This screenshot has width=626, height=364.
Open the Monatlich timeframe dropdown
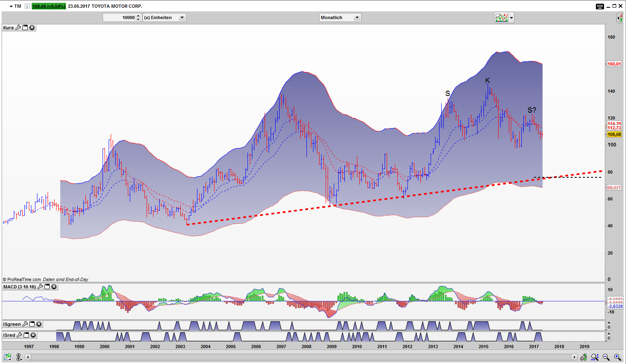coord(340,17)
